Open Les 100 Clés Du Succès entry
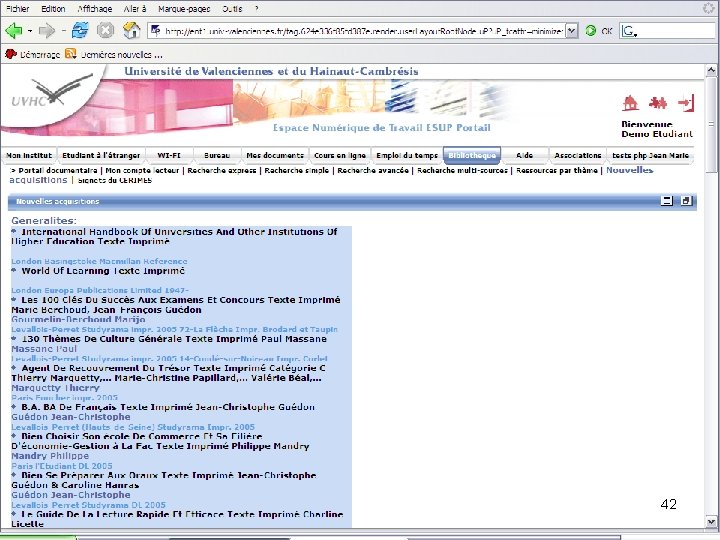This screenshot has width=720, height=540. 176,305
